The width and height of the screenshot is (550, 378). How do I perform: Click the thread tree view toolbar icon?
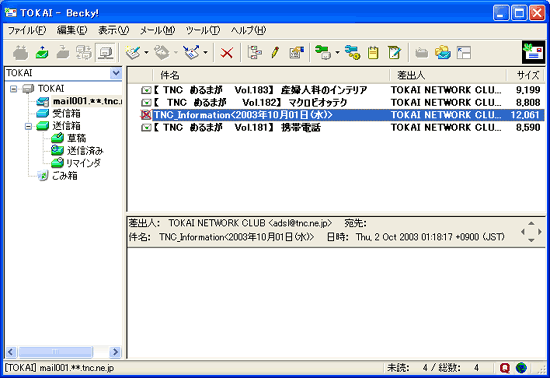pos(255,53)
